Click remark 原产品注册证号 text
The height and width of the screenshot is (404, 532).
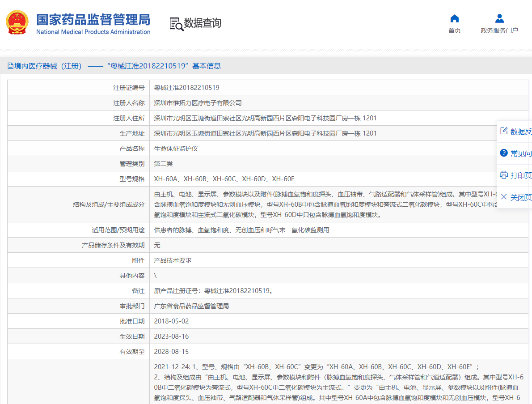(x=213, y=291)
